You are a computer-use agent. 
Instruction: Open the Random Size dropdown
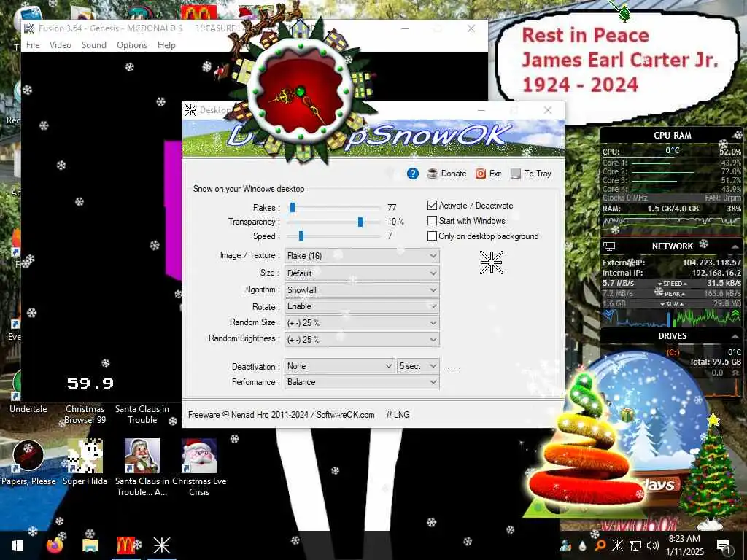click(x=362, y=323)
